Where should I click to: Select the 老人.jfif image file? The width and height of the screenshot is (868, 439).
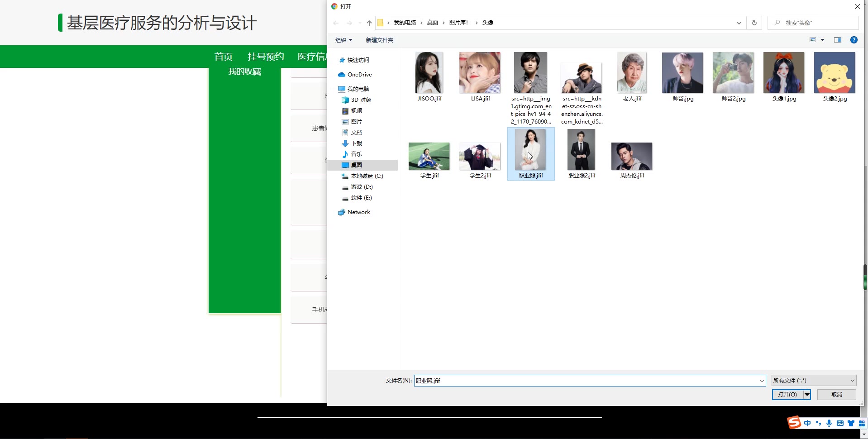[632, 77]
